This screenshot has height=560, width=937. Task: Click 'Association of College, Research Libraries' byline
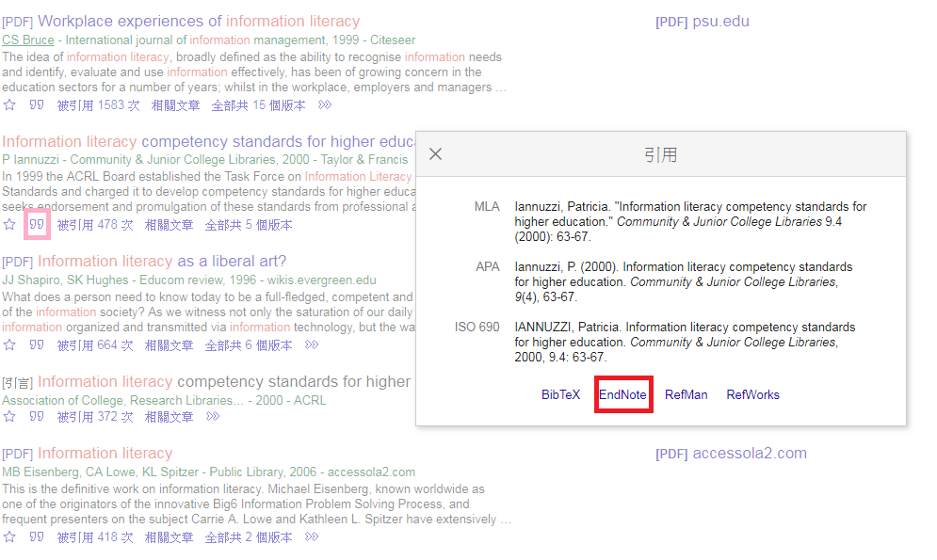click(x=165, y=400)
